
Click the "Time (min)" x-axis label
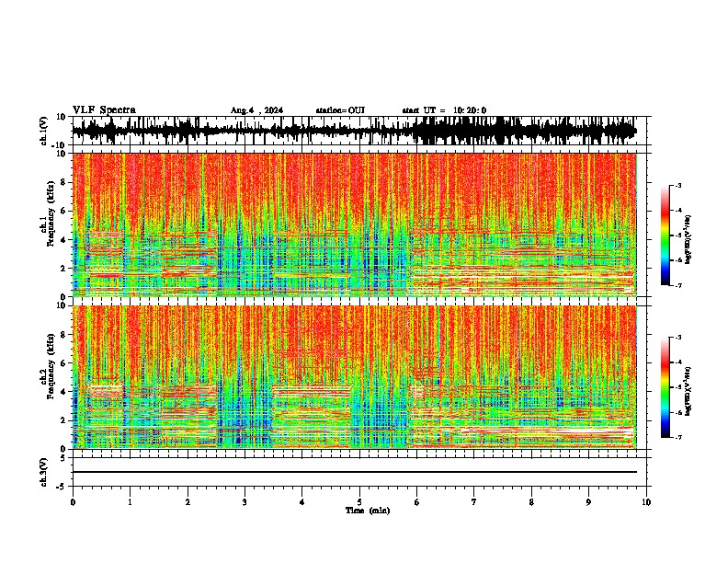(x=368, y=511)
